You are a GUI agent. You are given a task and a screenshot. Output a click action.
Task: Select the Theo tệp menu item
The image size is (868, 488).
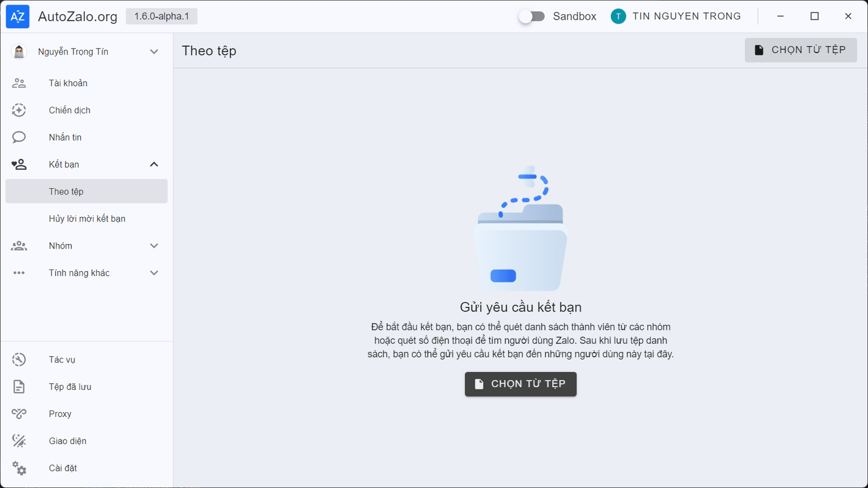[86, 191]
